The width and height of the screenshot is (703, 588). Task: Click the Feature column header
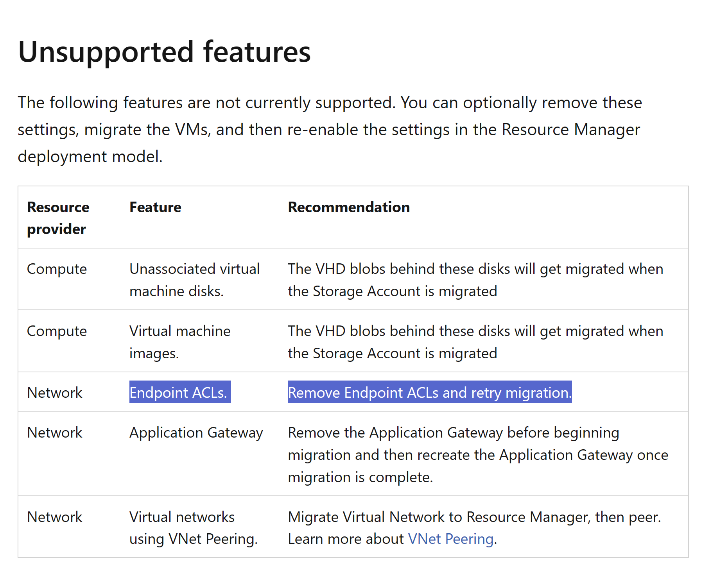(x=155, y=207)
